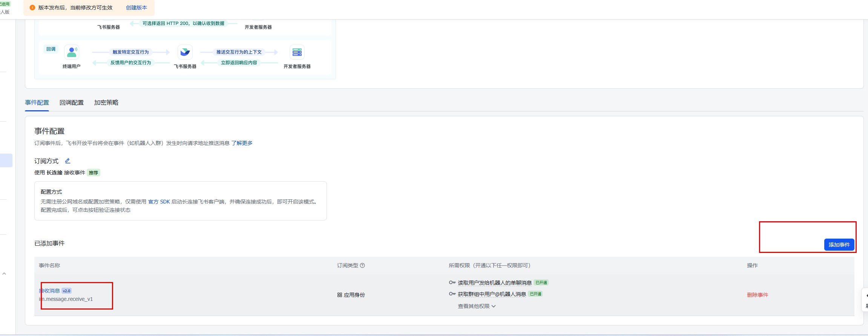Click the 添加事件 button

pyautogui.click(x=839, y=245)
